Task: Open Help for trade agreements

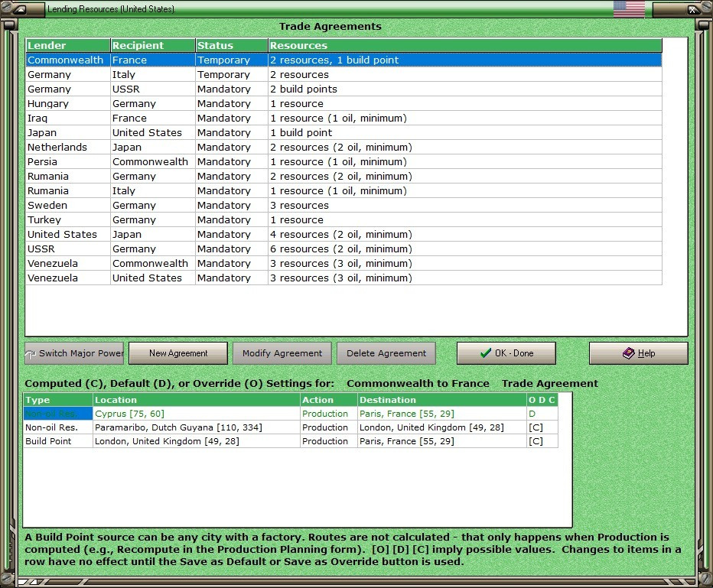Action: click(x=639, y=353)
